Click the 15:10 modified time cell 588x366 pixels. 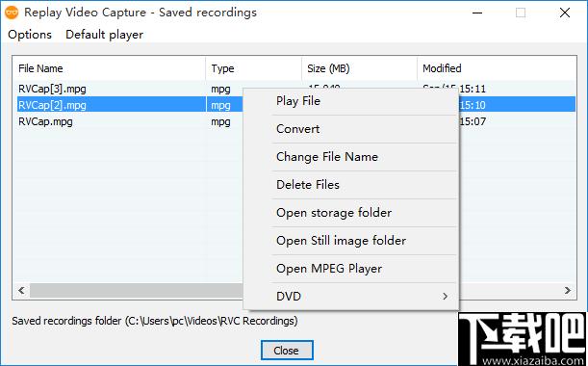[473, 105]
